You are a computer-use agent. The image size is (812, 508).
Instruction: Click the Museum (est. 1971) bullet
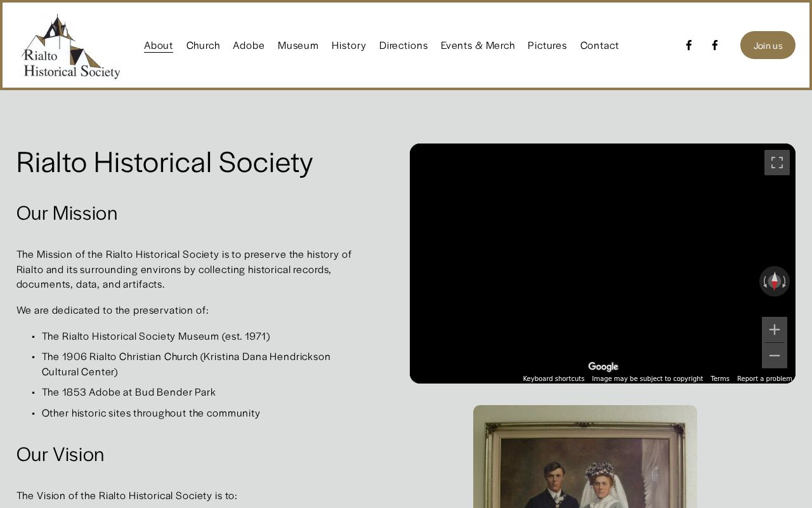click(x=156, y=336)
